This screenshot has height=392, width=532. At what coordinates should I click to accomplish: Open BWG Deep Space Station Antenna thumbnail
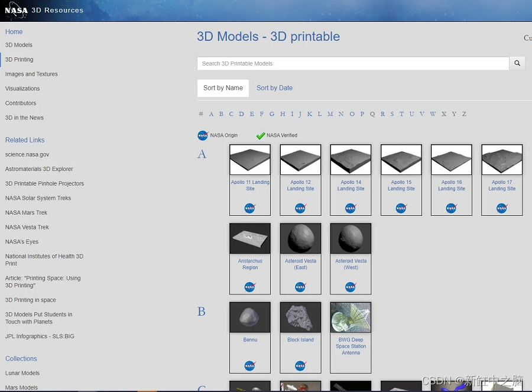(x=351, y=318)
